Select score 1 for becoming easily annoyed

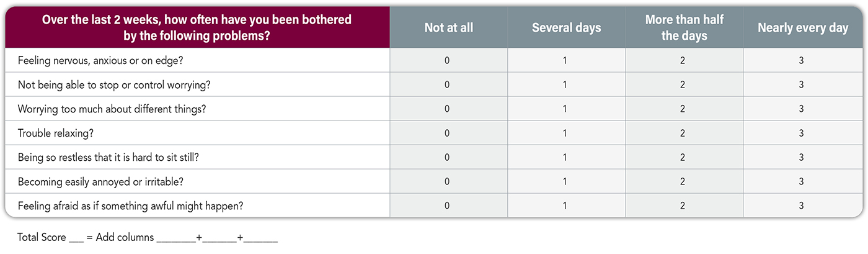pos(565,182)
